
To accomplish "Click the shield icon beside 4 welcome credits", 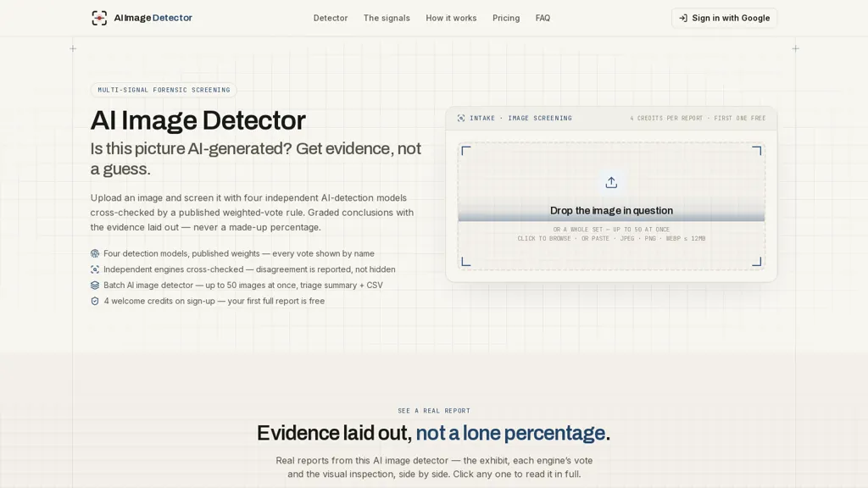I will 95,301.
